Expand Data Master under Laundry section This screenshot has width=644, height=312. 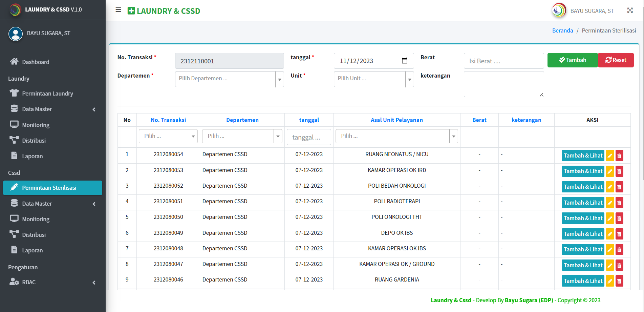[52, 109]
